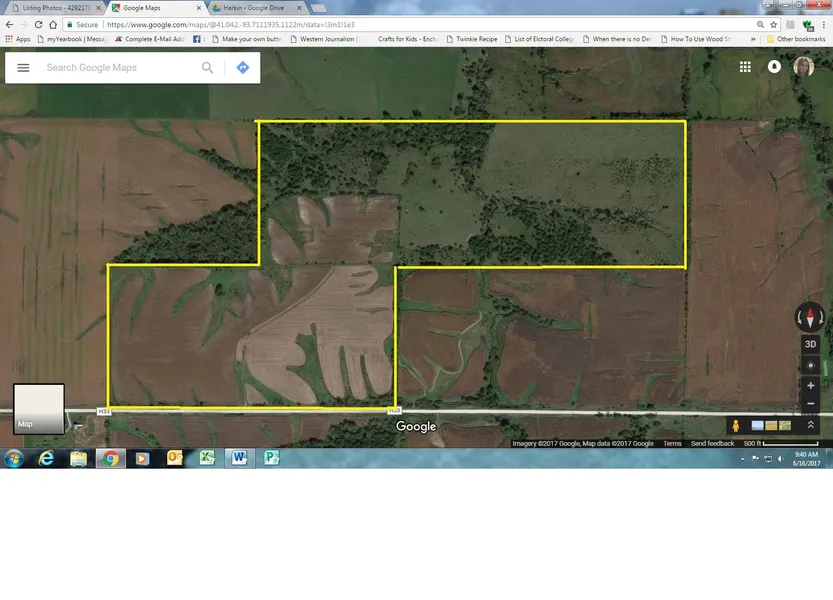Click the search magnifier icon
Screen dimensions: 833x600
[x=208, y=68]
